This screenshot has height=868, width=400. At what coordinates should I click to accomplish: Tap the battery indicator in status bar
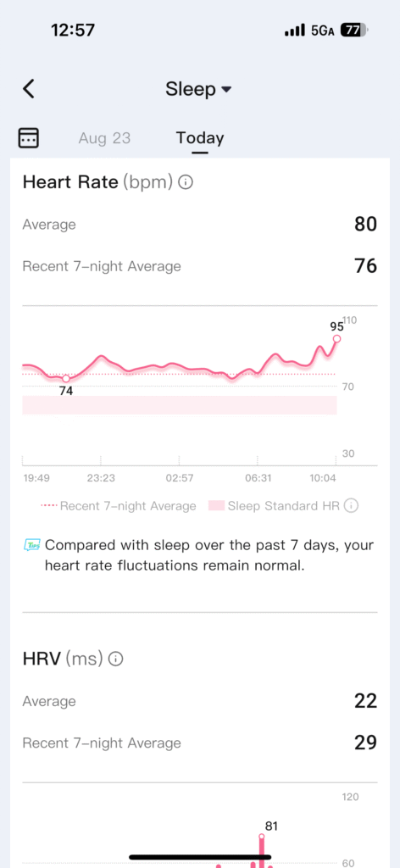354,31
